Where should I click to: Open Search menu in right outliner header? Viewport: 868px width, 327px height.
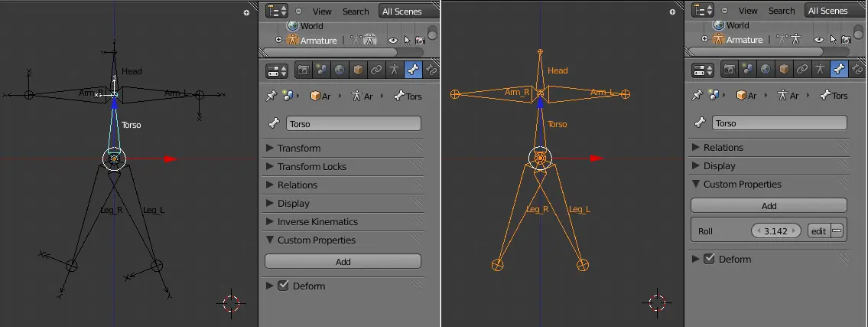pos(782,11)
